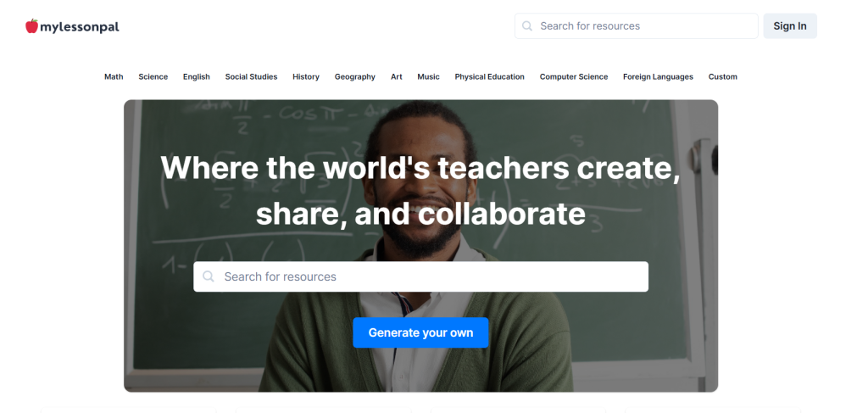
Task: Click the magnifier icon in the header search
Action: (528, 26)
